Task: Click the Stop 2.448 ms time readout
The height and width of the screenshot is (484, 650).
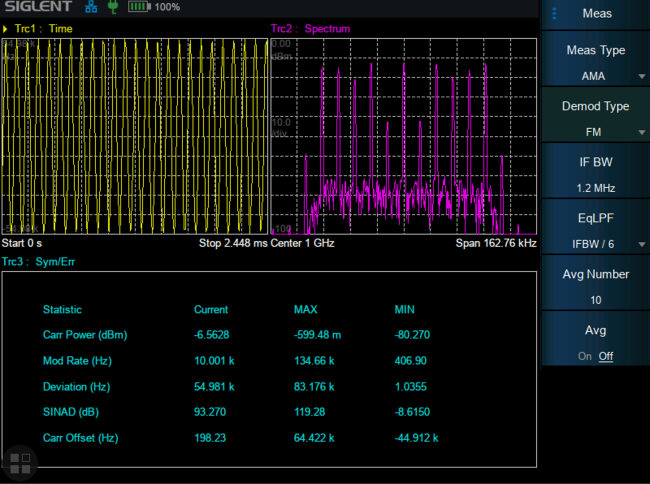Action: click(x=234, y=243)
